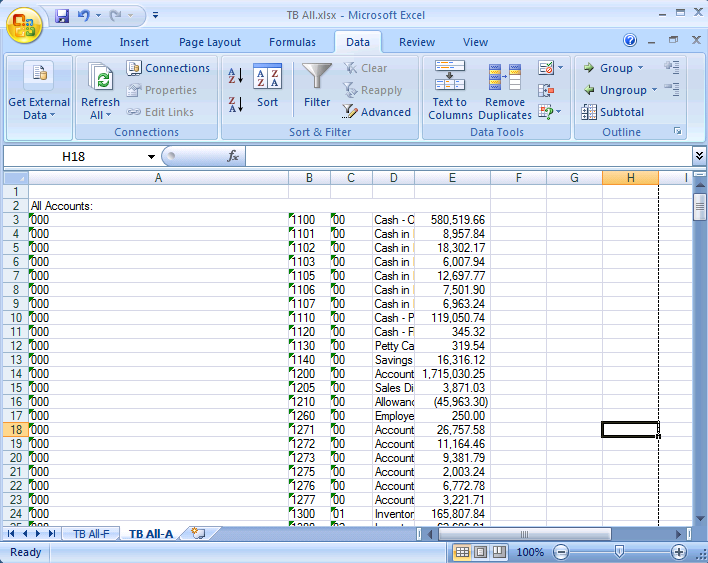Screen dimensions: 708x563
Task: Click Edit Links in the Connections group
Action: point(160,112)
